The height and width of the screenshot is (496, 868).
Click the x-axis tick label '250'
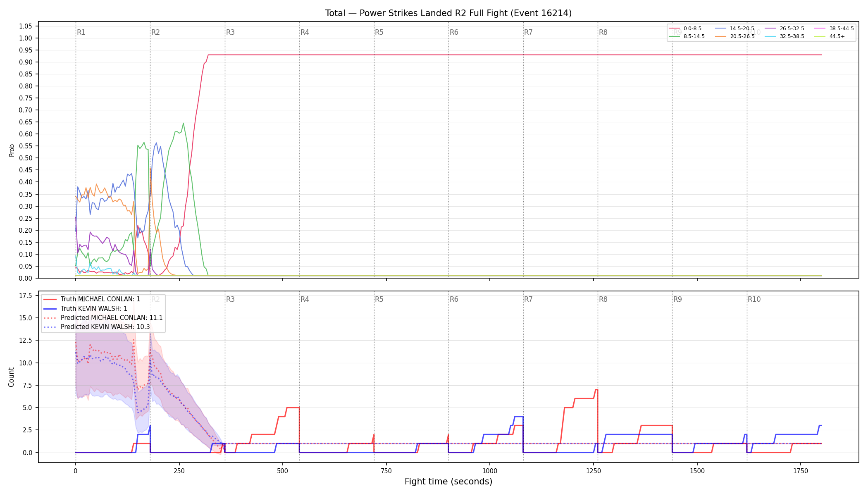tap(179, 471)
